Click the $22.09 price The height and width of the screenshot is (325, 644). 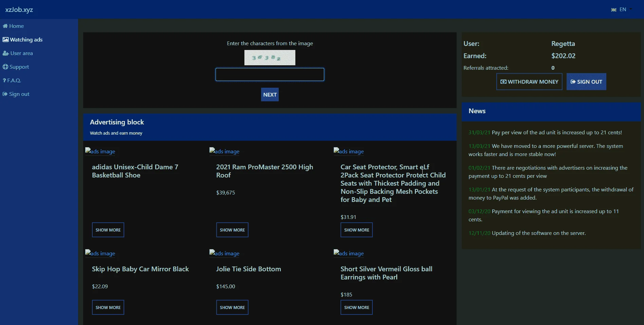(100, 287)
